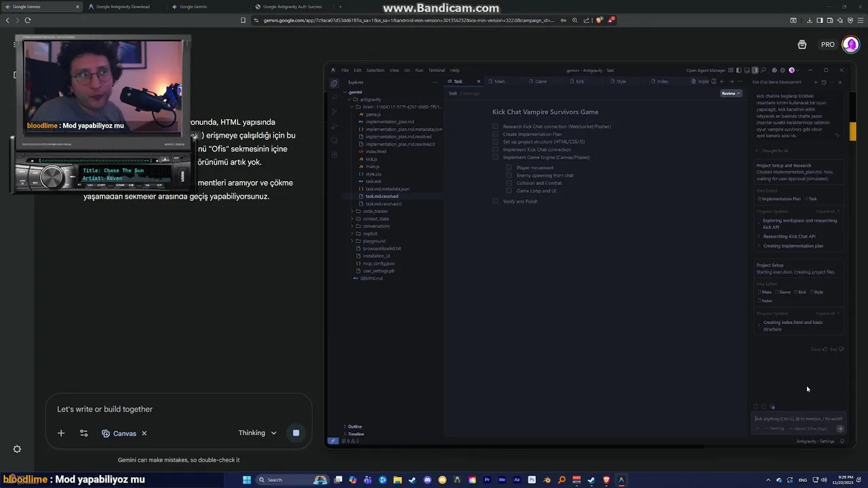
Task: Check 'Collision and Combat' subtask box
Action: click(x=509, y=183)
